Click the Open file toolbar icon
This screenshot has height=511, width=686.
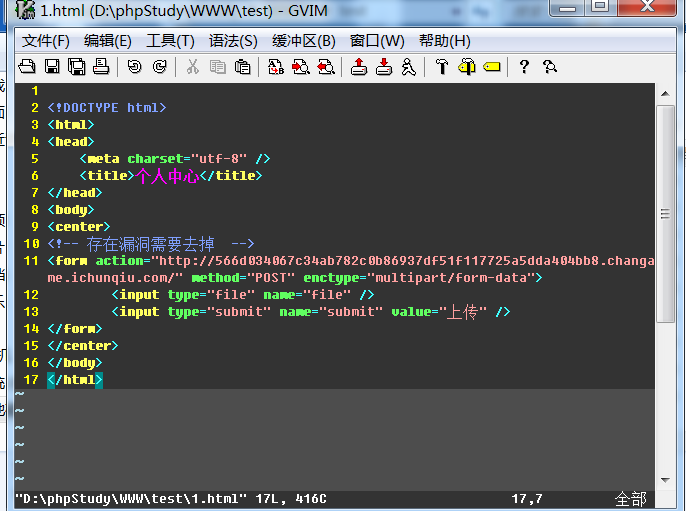27,67
